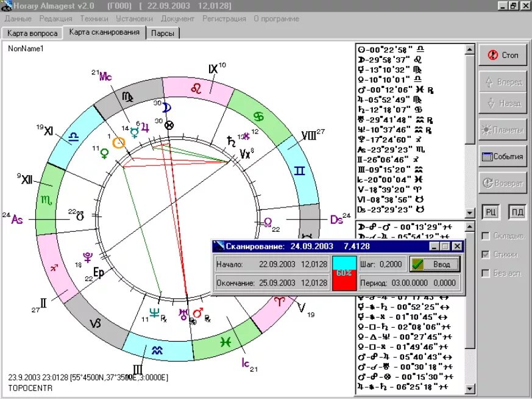The height and width of the screenshot is (399, 532).
Task: Switch to the Карта вопроса tab
Action: tap(32, 34)
